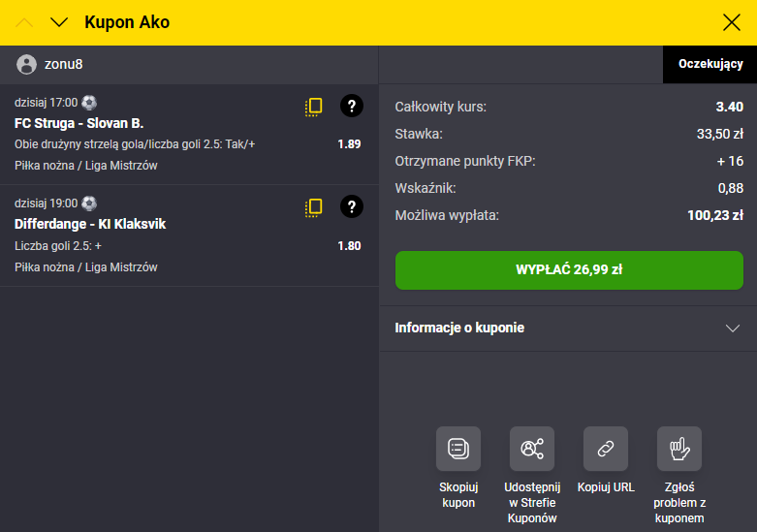Go to previous coupon with up chevron
This screenshot has width=757, height=532.
[x=24, y=22]
